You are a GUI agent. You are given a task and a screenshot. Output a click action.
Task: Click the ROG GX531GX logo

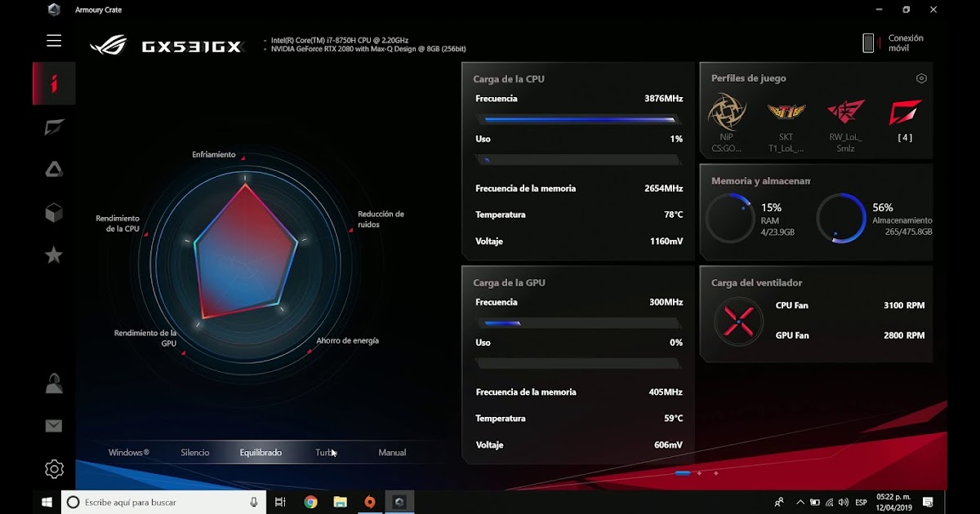[x=167, y=44]
